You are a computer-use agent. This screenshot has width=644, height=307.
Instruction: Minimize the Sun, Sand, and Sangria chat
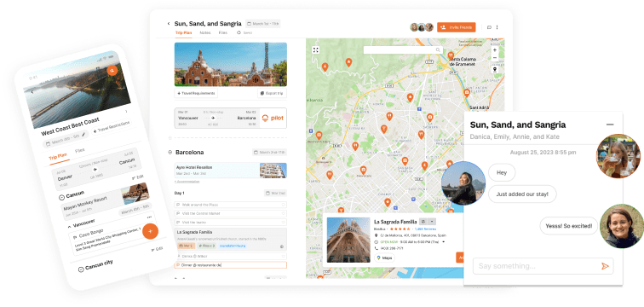pos(610,125)
